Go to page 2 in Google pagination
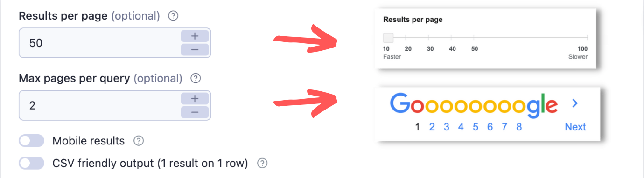 pyautogui.click(x=432, y=127)
